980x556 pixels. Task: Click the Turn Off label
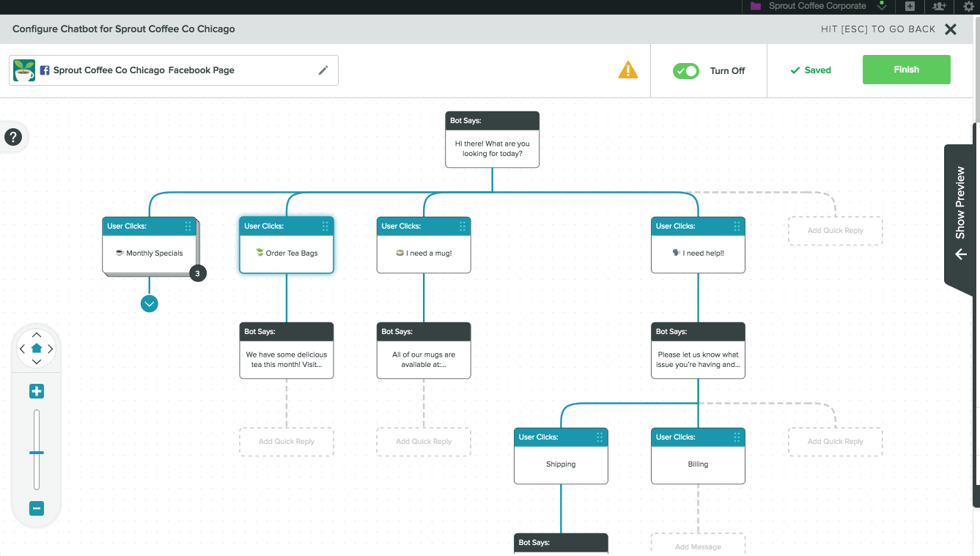[x=727, y=70]
